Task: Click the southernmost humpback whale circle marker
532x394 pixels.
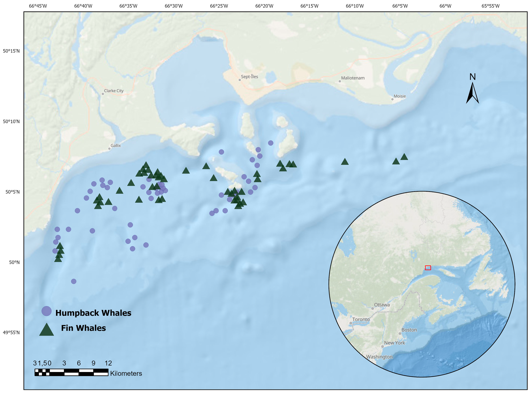Action: click(x=74, y=281)
